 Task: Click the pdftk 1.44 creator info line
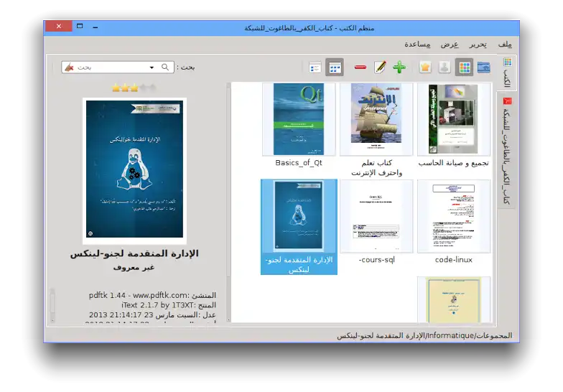tap(152, 296)
